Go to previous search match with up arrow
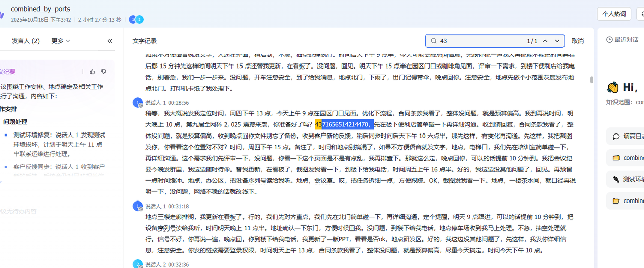This screenshot has width=644, height=268. tap(546, 41)
